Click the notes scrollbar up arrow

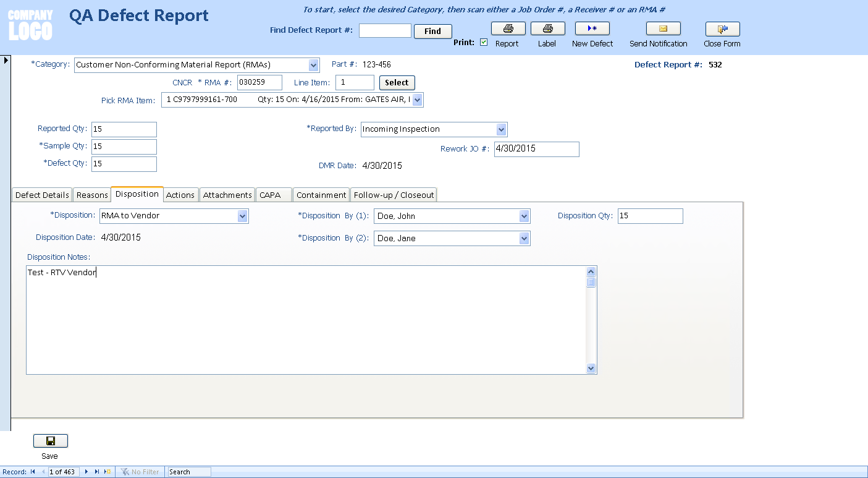pyautogui.click(x=591, y=271)
